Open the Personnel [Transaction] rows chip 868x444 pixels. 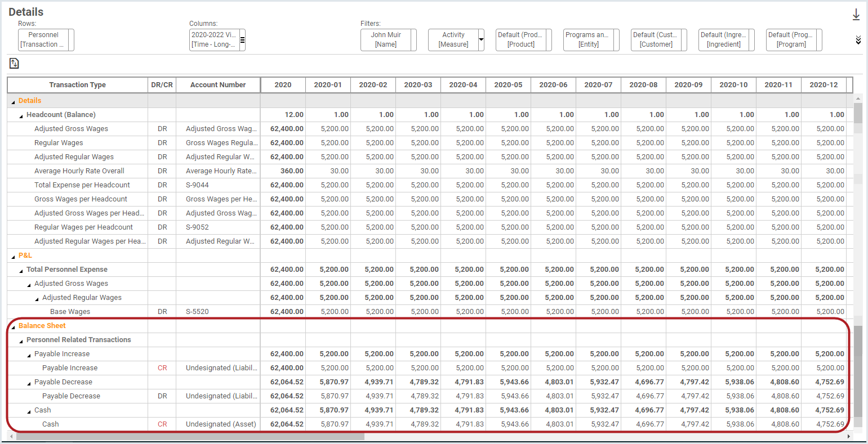(46, 40)
